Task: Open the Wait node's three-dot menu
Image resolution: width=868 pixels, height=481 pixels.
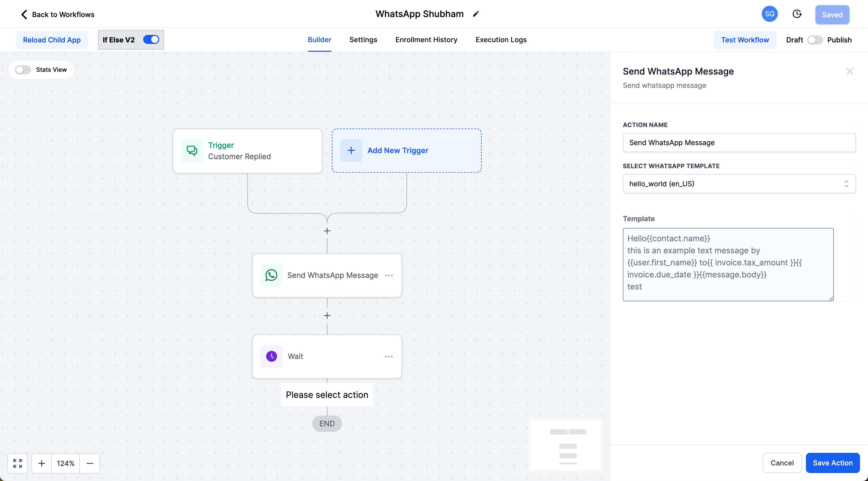Action: 389,356
